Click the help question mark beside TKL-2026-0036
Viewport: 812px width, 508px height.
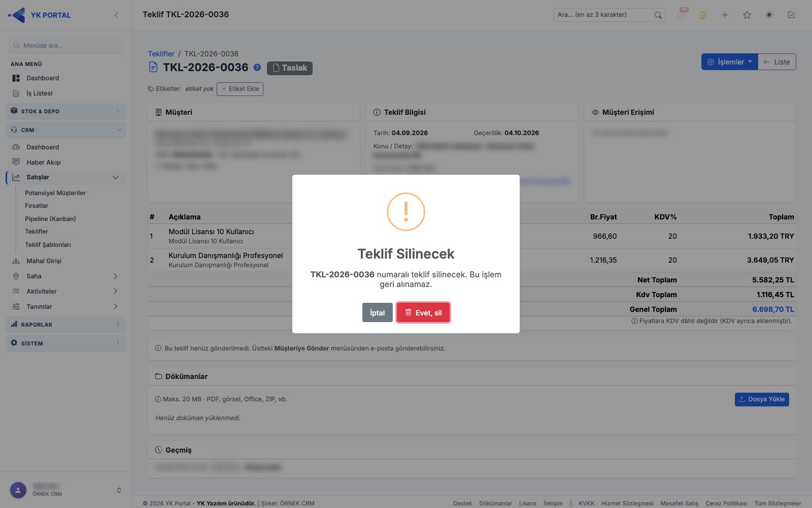pos(257,68)
